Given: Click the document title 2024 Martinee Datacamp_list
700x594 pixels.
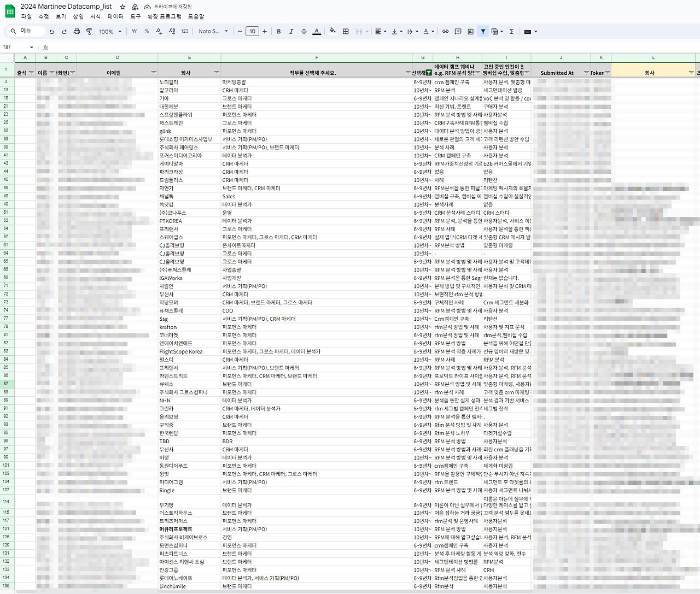Looking at the screenshot, I should 66,7.
